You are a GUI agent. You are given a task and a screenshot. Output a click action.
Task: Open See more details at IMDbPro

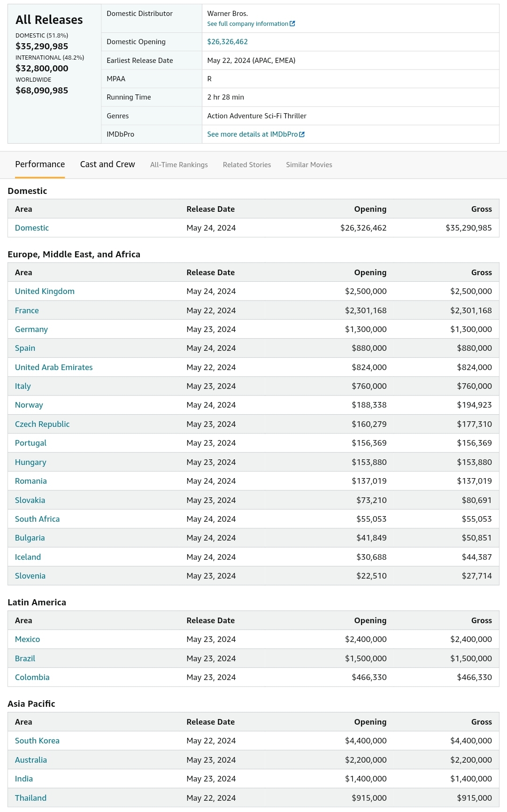click(252, 134)
